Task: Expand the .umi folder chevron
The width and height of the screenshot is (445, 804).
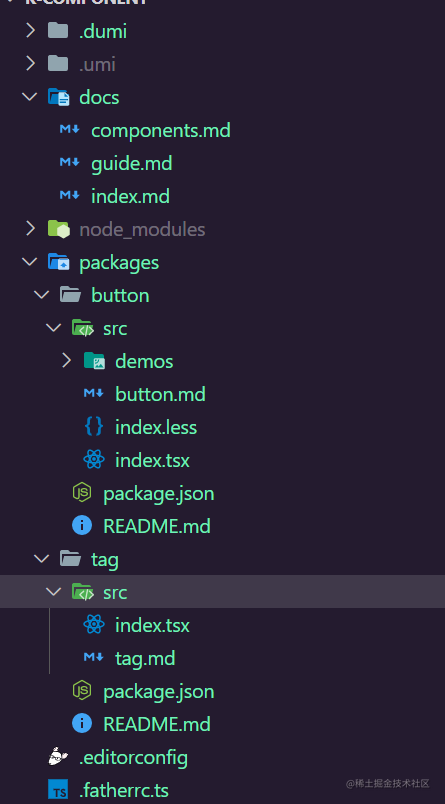Action: click(31, 64)
